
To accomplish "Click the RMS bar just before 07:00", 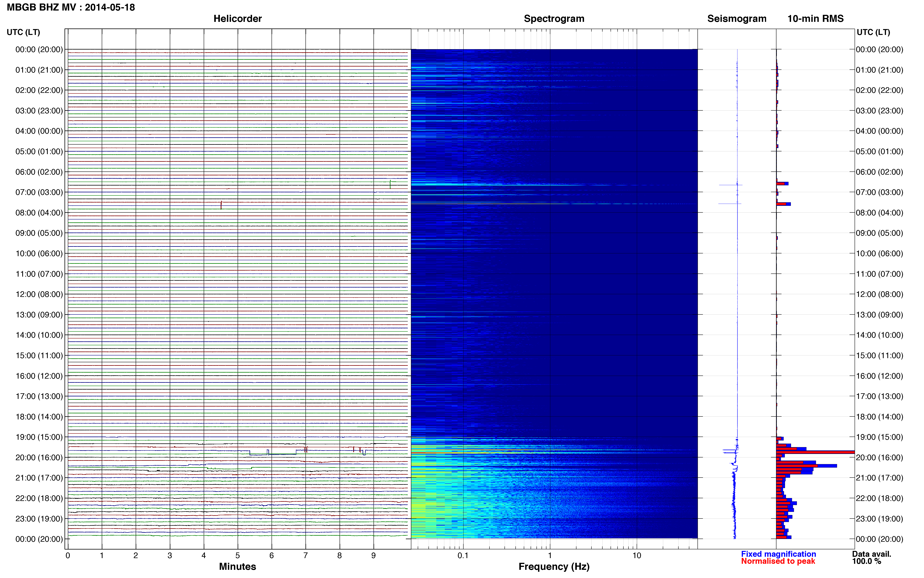I will pos(782,184).
